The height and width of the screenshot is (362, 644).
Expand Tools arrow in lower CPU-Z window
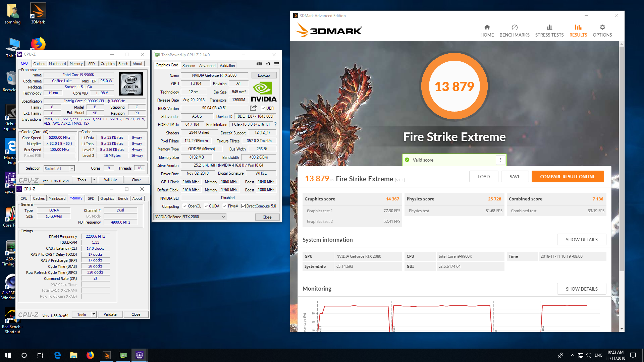94,314
